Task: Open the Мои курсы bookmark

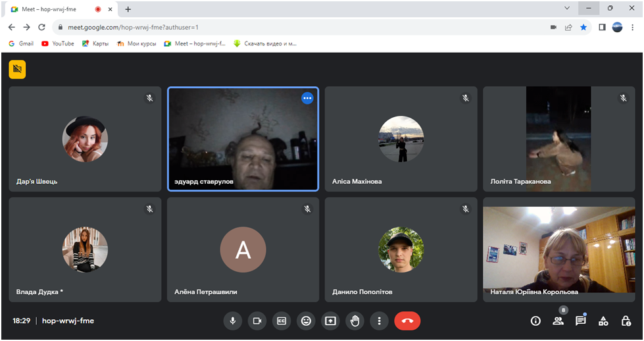Action: coord(137,43)
